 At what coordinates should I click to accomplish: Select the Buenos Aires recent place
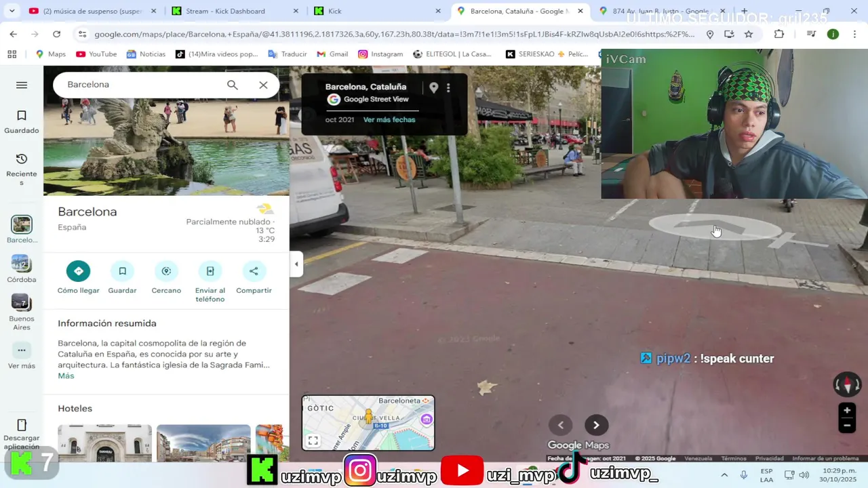(22, 312)
